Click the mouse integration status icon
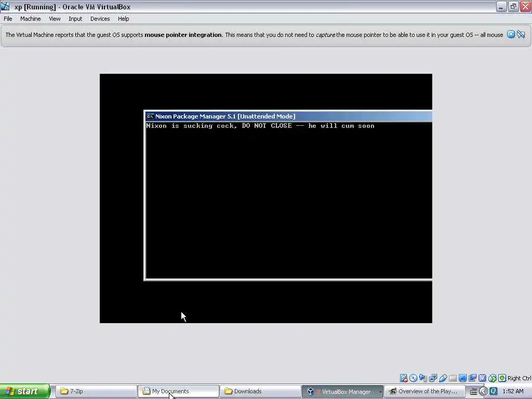 [493, 378]
